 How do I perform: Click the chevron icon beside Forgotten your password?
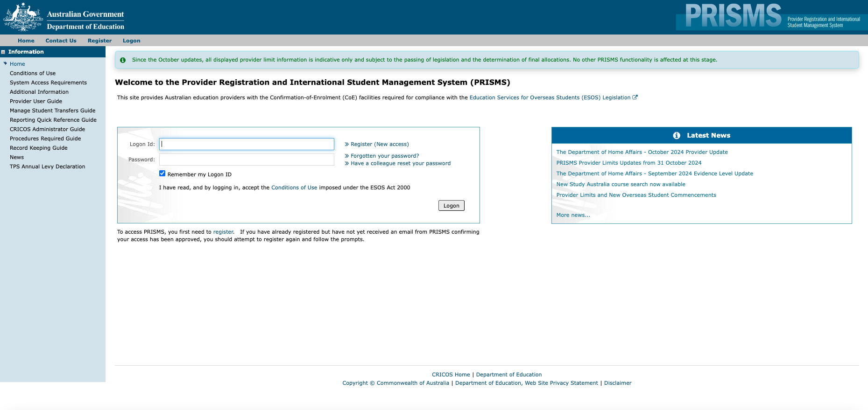click(347, 156)
